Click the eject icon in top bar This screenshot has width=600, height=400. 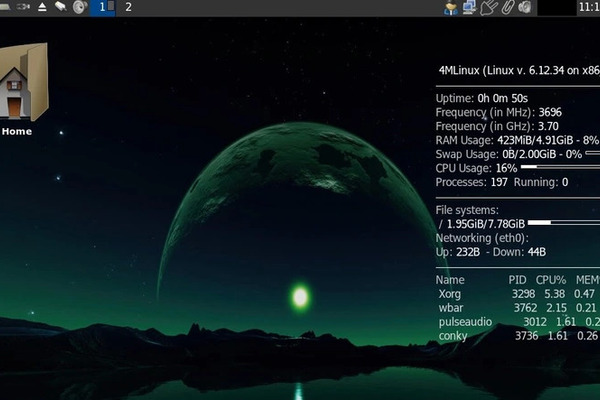[x=42, y=7]
